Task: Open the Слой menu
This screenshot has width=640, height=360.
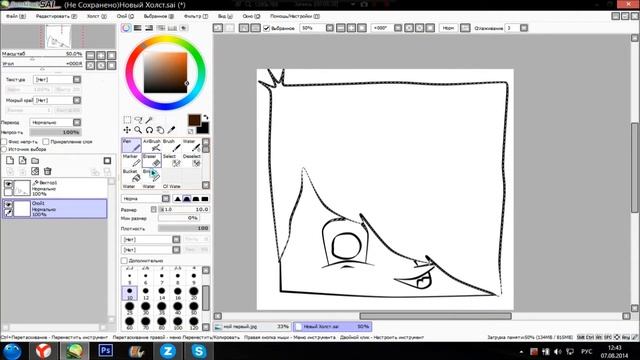Action: [x=125, y=16]
